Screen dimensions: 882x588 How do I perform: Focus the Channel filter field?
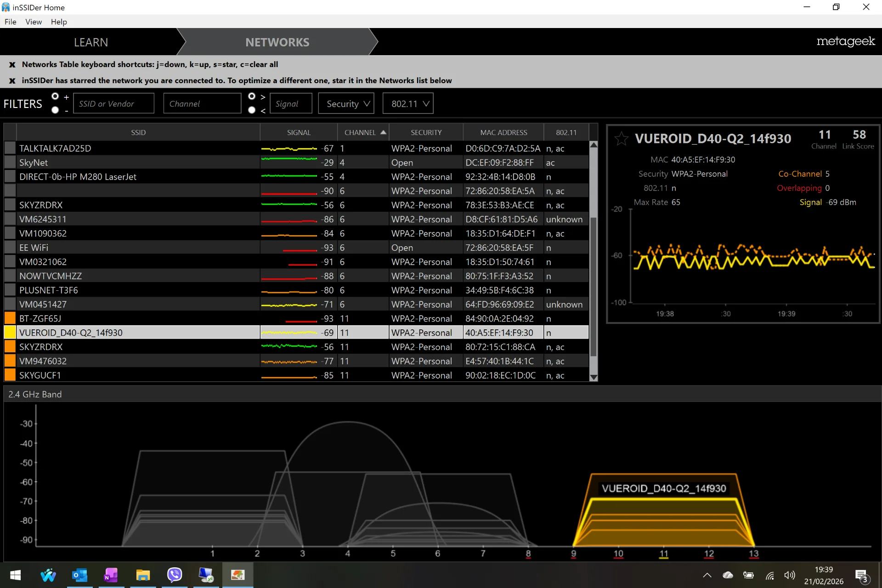tap(202, 103)
